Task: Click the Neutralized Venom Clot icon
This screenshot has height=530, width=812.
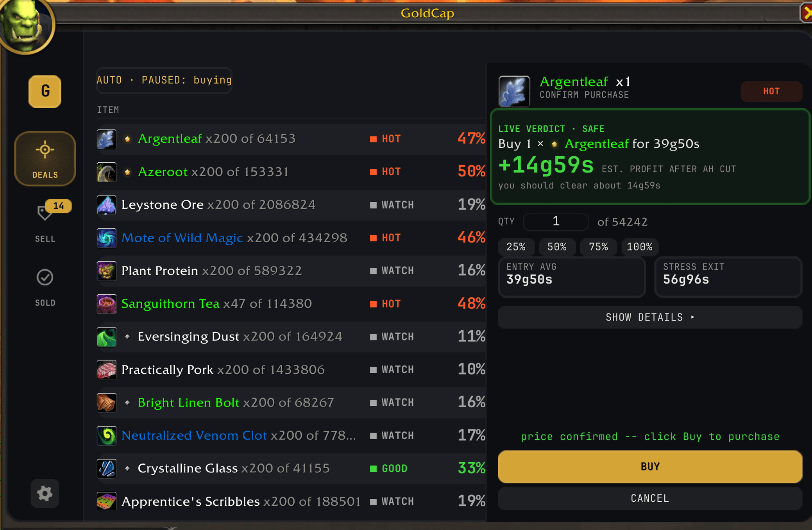Action: click(106, 436)
